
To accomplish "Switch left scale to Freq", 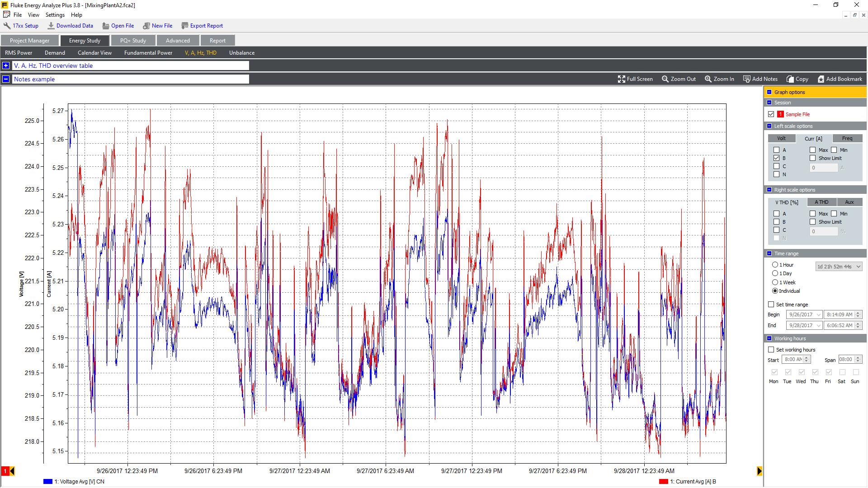I will tap(847, 139).
